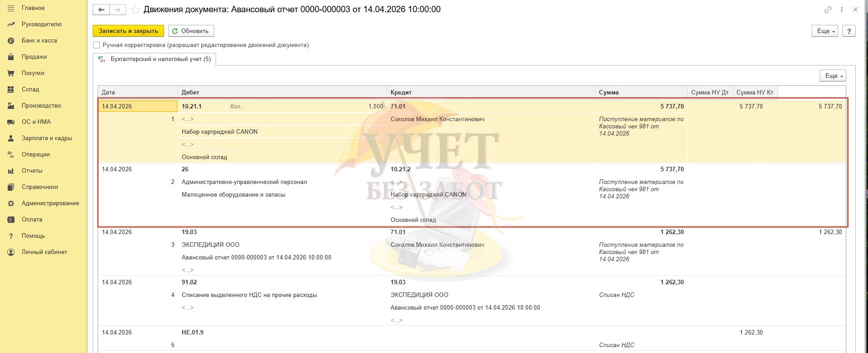Viewport: 868px width, 353px height.
Task: Sort by the "Сумма" column header
Action: 609,92
